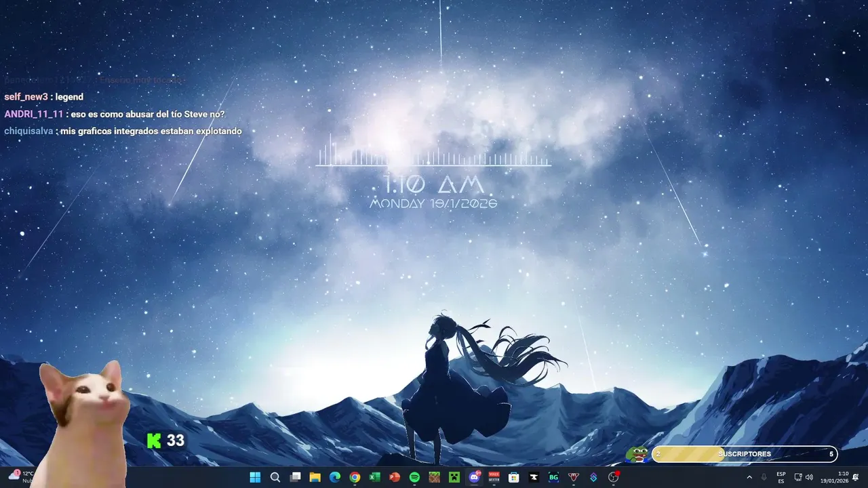Launch PowerPoint from the taskbar
Screen dimensions: 868x488
point(395,477)
